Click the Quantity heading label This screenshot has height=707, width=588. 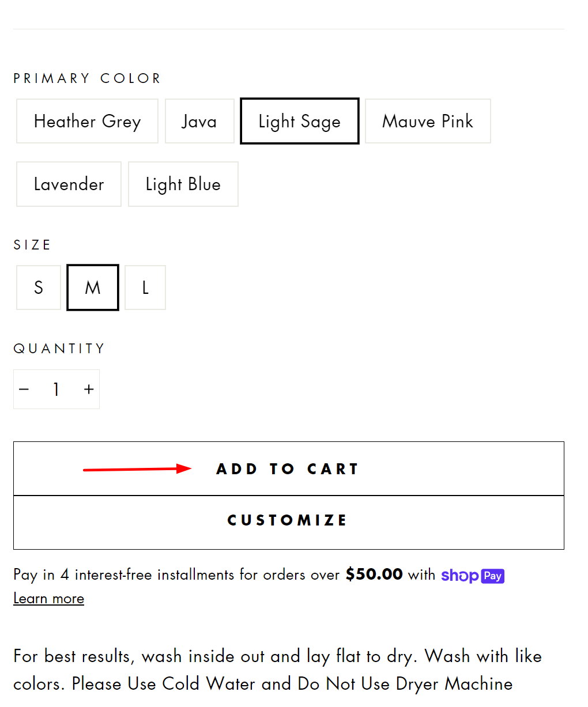[x=59, y=349]
